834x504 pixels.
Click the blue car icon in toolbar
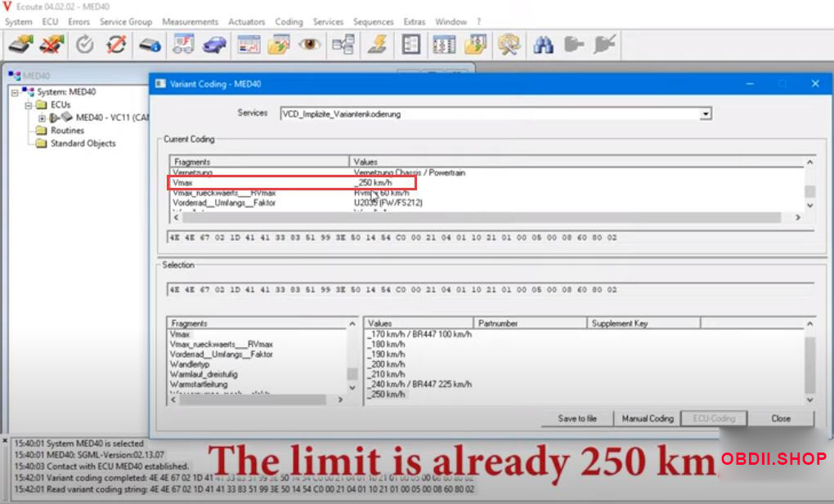point(214,45)
